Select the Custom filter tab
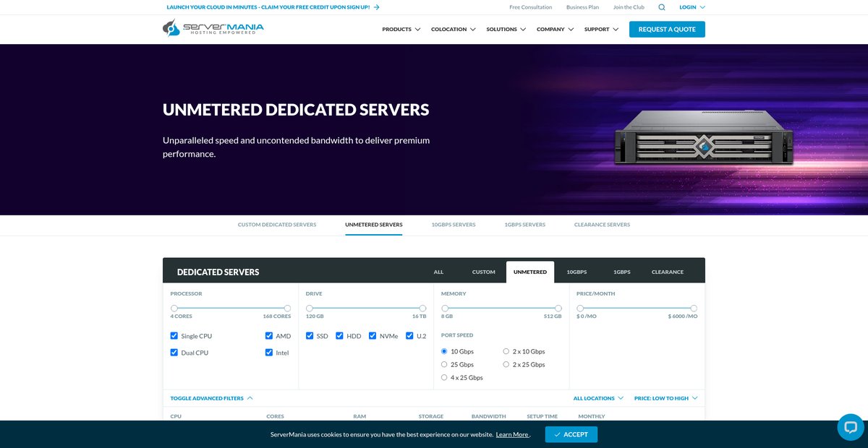 coord(484,272)
